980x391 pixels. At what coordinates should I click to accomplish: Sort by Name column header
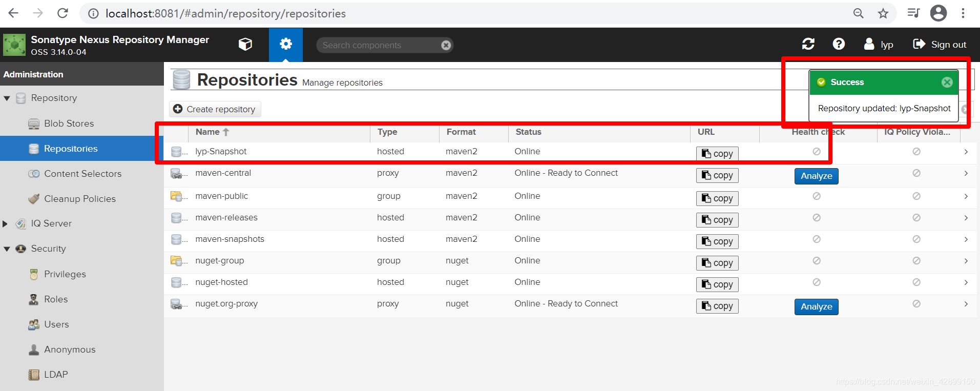tap(279, 132)
